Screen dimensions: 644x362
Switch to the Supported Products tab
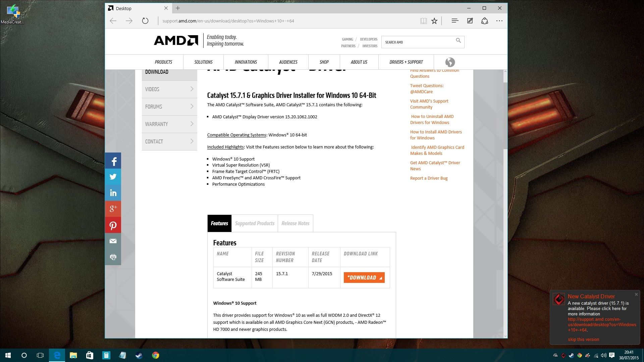[x=255, y=223]
